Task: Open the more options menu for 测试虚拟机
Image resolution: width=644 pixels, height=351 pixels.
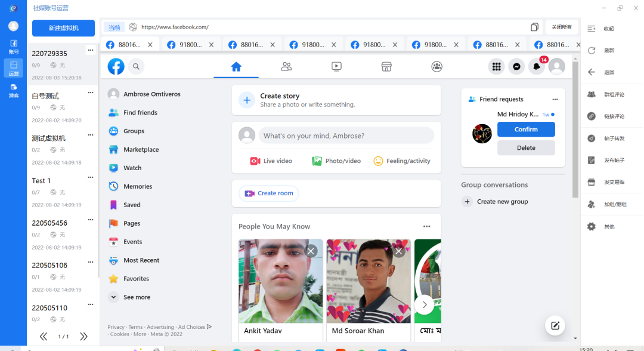Action: (x=91, y=135)
